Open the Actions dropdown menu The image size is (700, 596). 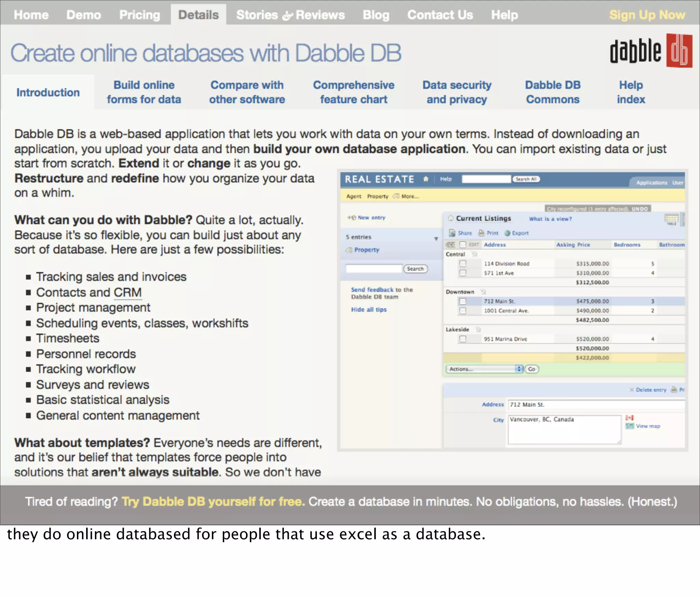click(x=484, y=369)
